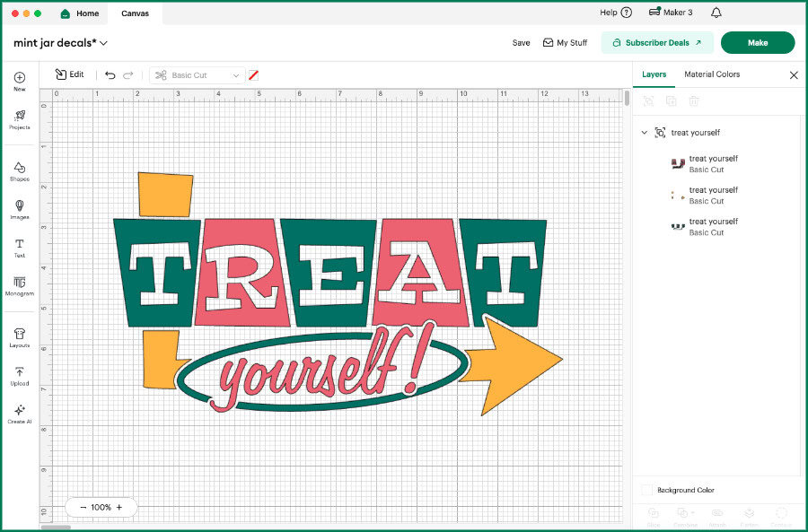Click the My Stuff label
This screenshot has height=532, width=808.
tap(572, 43)
